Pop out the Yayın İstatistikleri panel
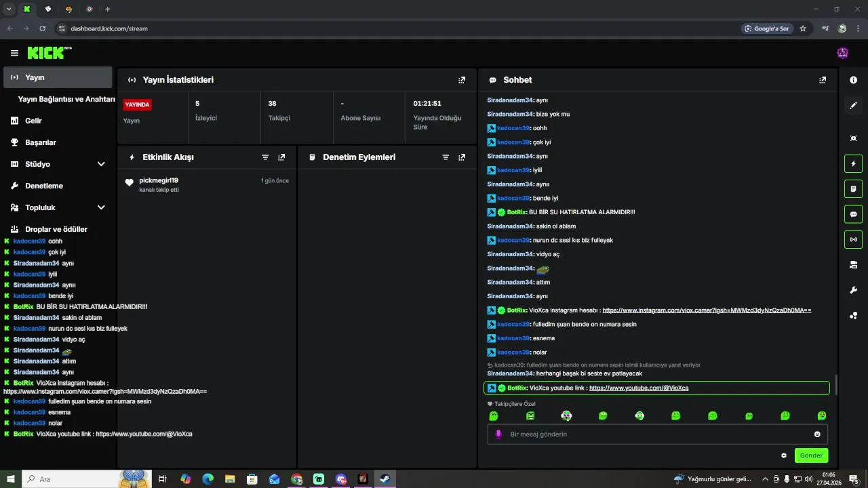The image size is (868, 488). tap(462, 80)
